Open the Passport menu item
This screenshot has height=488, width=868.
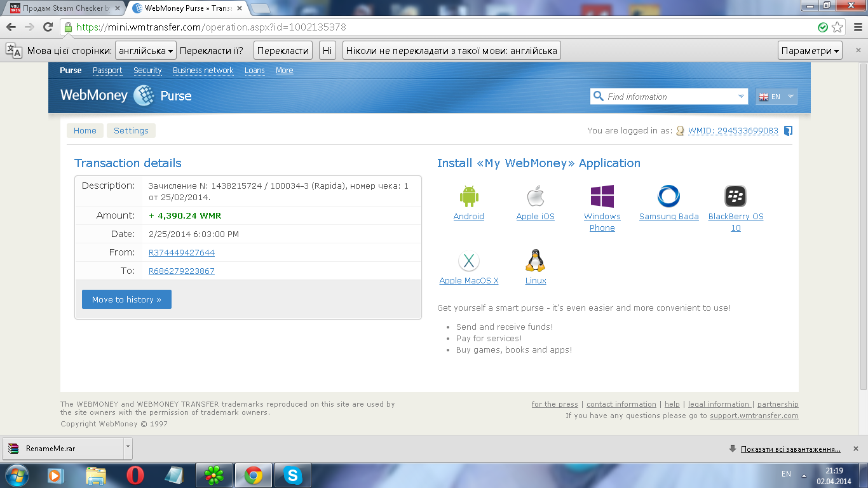[x=107, y=71]
